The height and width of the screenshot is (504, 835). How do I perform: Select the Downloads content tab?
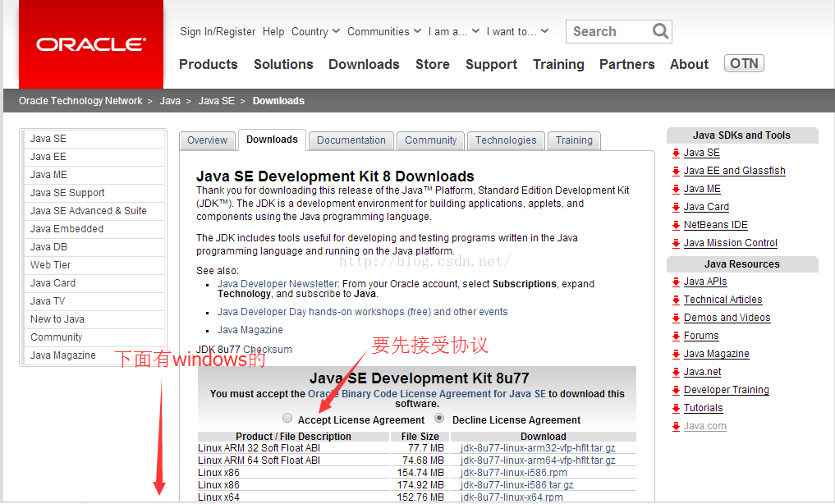pos(272,140)
